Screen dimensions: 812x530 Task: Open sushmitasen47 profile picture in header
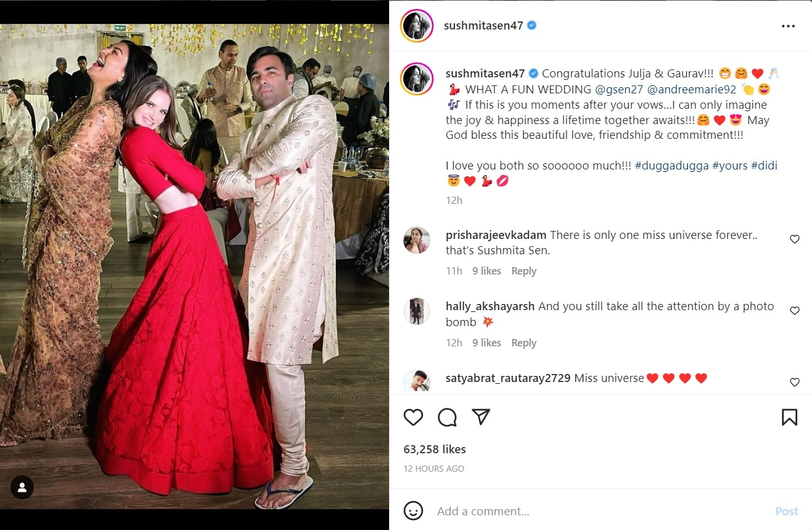417,26
